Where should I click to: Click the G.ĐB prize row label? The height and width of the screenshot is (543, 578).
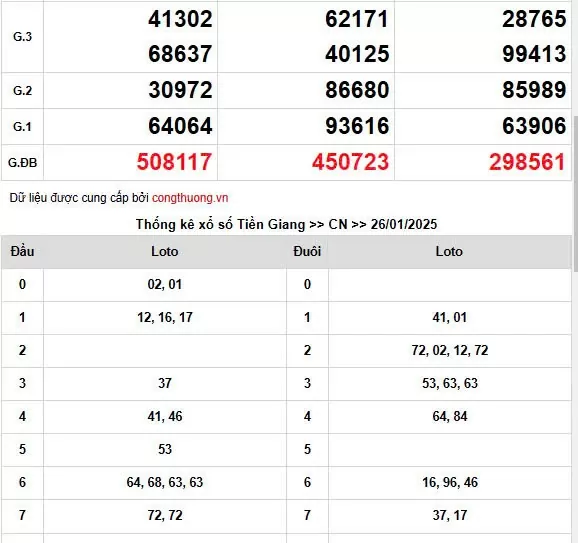[x=22, y=163]
